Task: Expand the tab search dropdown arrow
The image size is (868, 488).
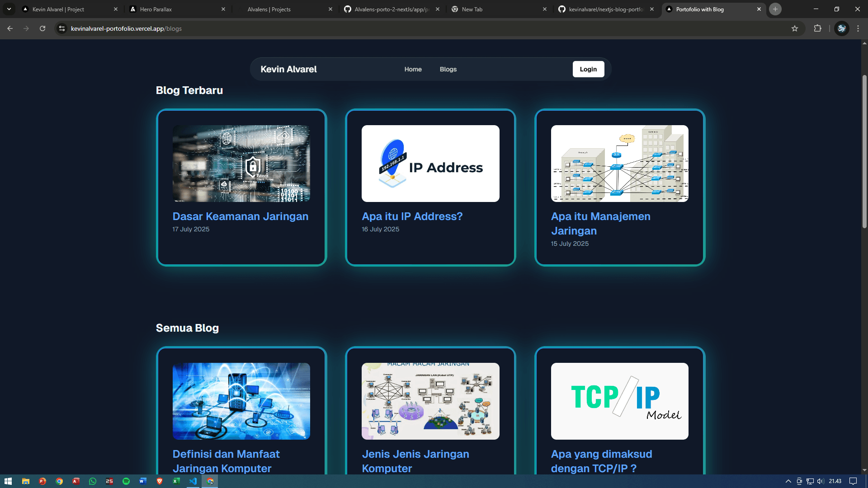Action: [9, 9]
